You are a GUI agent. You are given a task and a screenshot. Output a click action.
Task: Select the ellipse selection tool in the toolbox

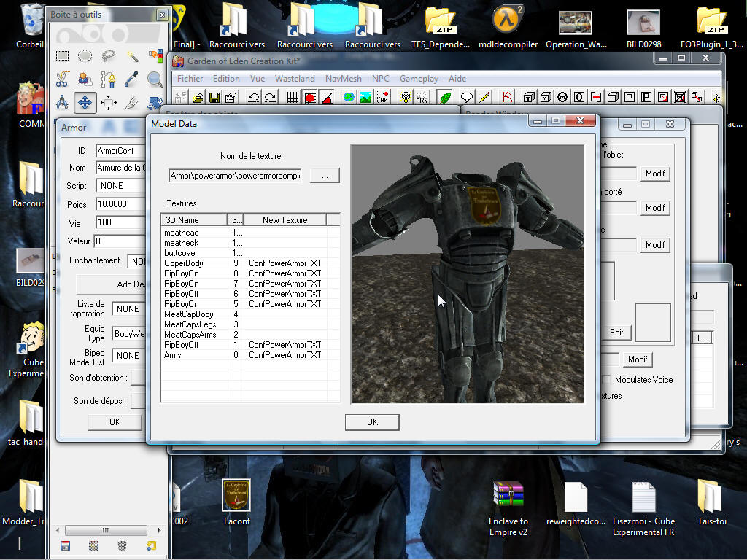85,56
